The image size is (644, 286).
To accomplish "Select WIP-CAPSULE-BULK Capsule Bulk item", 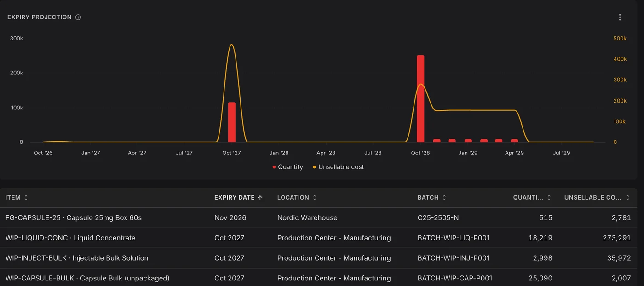I will pos(87,278).
